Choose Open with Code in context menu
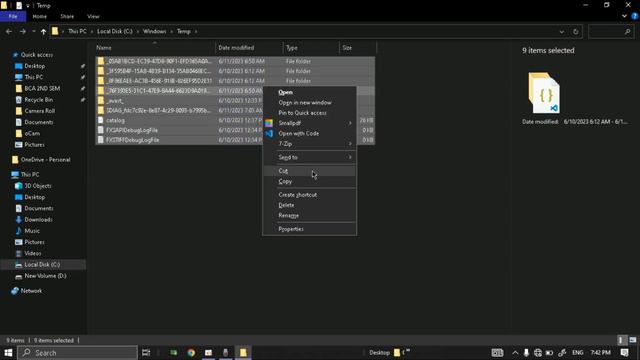The height and width of the screenshot is (360, 640). [x=310, y=133]
